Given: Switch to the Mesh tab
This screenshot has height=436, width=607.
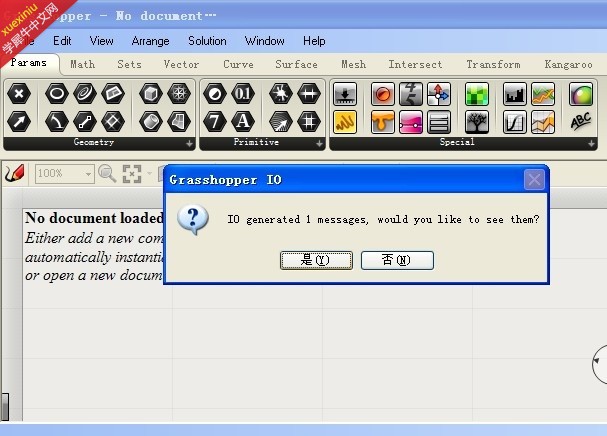Looking at the screenshot, I should point(353,64).
